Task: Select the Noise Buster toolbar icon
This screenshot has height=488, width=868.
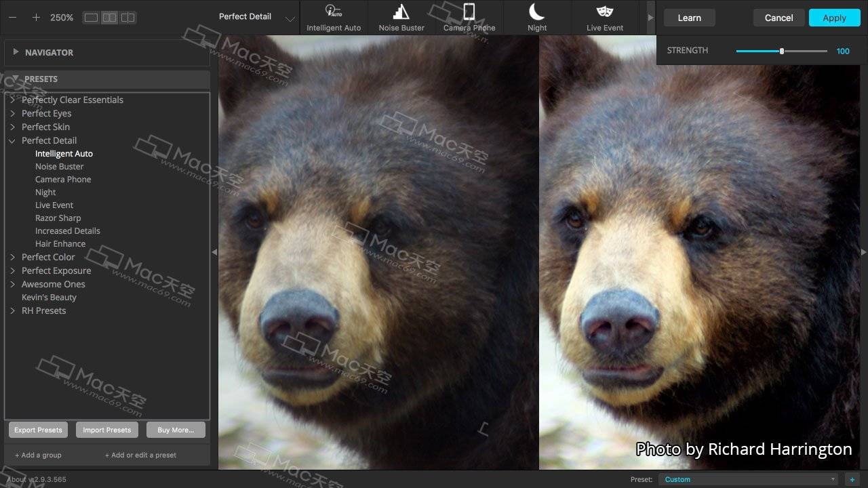Action: point(401,12)
